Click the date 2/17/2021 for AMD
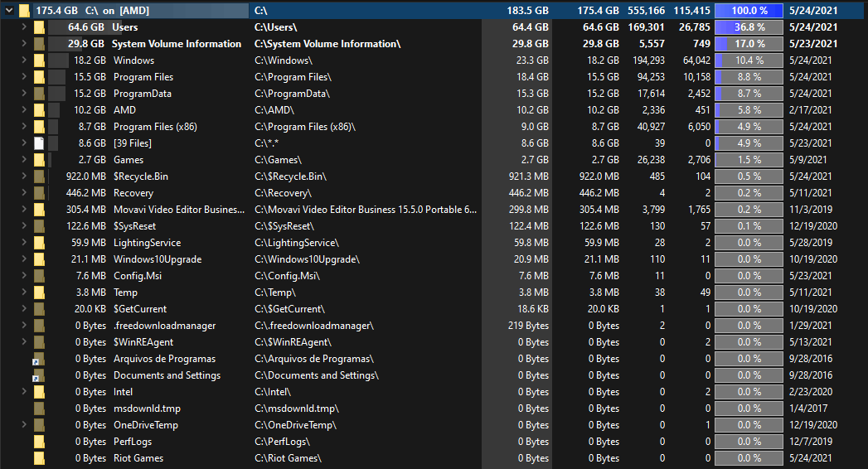Viewport: 868px width, 469px height. [811, 110]
